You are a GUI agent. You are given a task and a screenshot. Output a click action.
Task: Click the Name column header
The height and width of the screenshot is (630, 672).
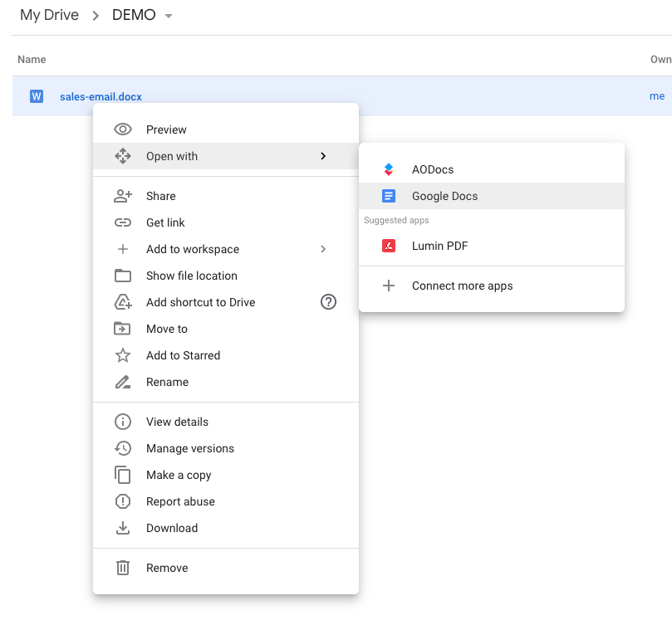tap(32, 59)
